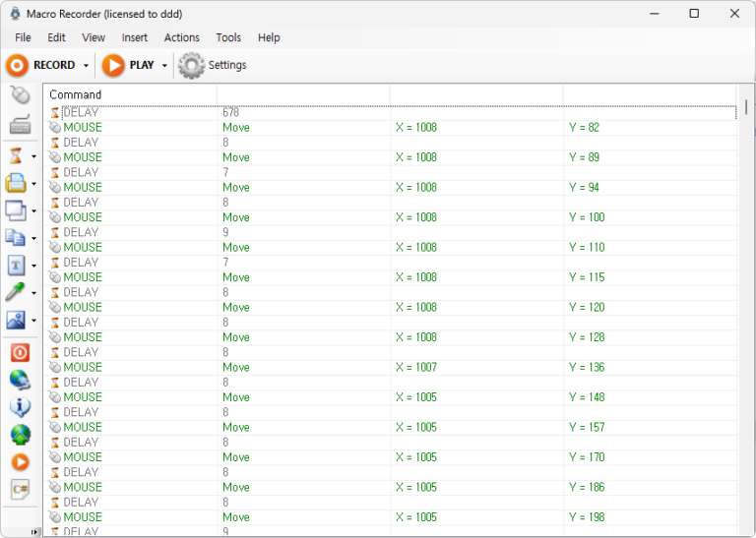The height and width of the screenshot is (538, 756).
Task: Select the eyedropper pixel color tool
Action: (x=17, y=292)
